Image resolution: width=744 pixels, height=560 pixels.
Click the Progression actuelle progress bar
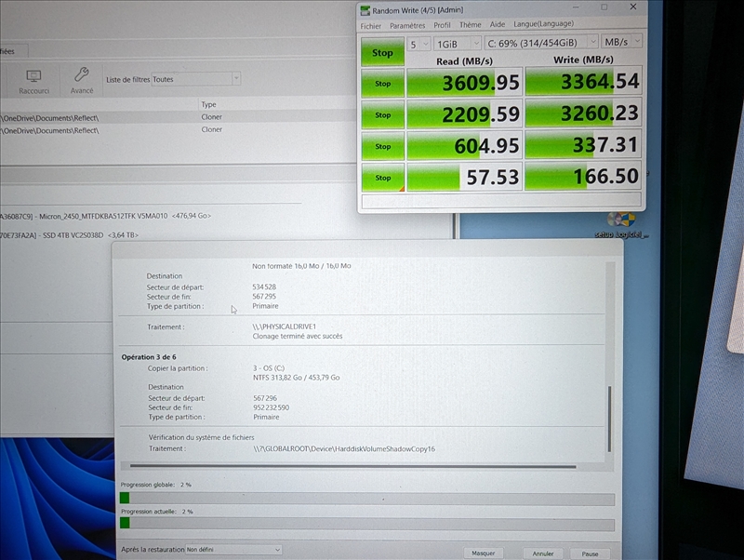coord(367,524)
